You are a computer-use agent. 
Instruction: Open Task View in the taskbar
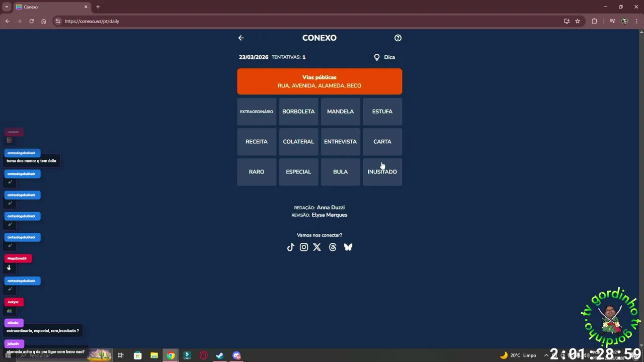[x=121, y=355]
